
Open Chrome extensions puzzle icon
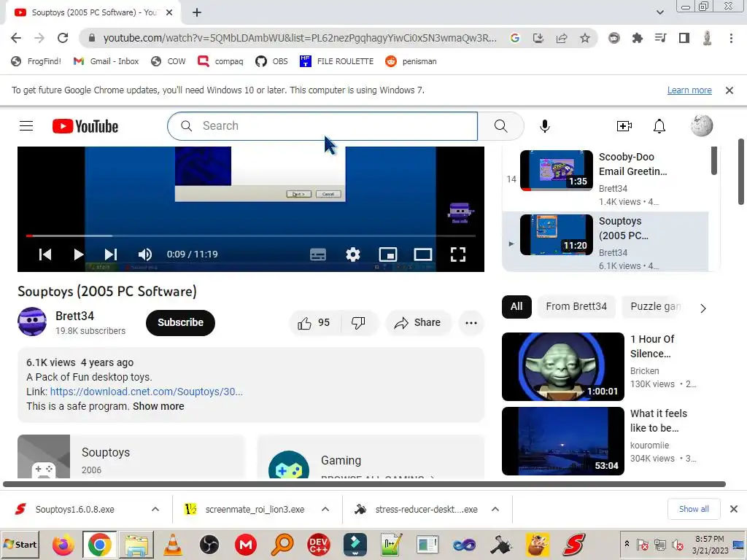pyautogui.click(x=637, y=38)
